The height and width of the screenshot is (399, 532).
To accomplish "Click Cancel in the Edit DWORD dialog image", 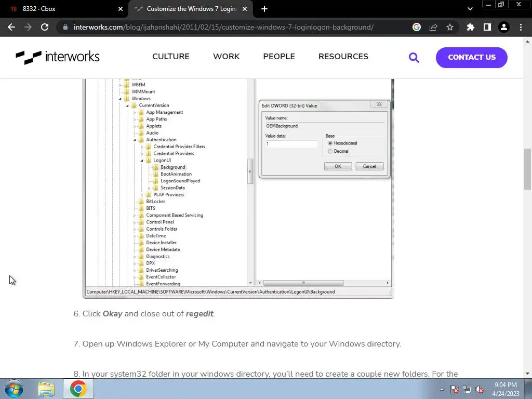I will [369, 166].
